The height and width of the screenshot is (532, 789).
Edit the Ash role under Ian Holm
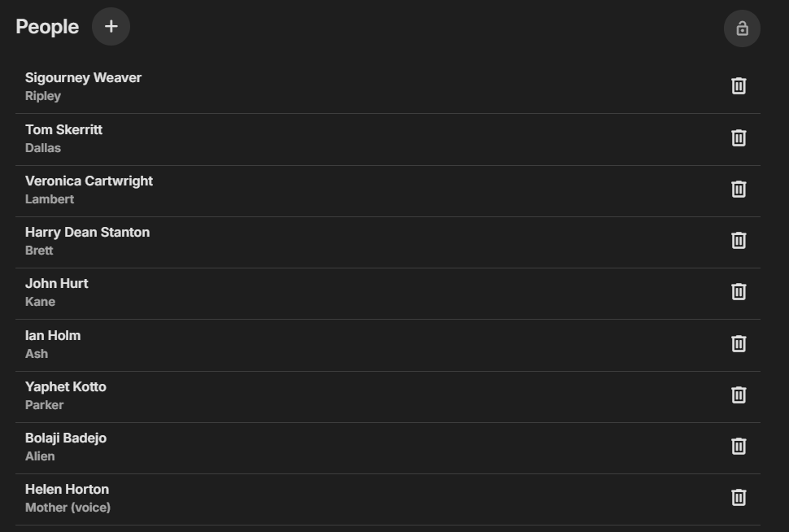pos(37,354)
